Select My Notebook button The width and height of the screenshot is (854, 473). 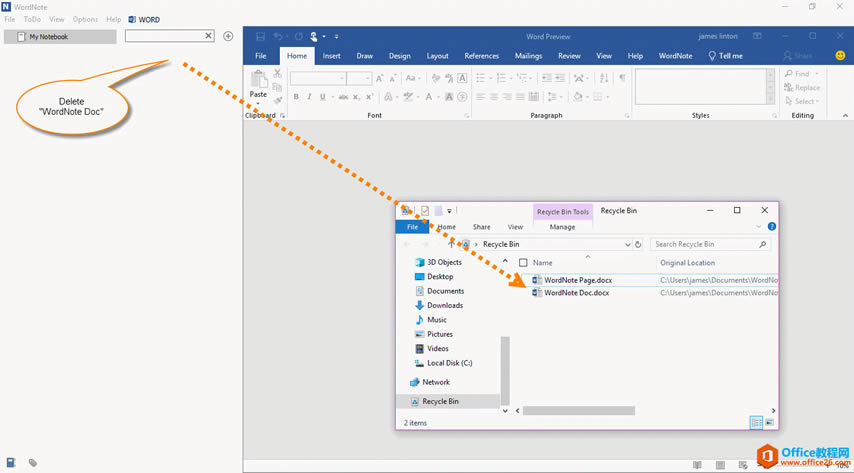[60, 37]
